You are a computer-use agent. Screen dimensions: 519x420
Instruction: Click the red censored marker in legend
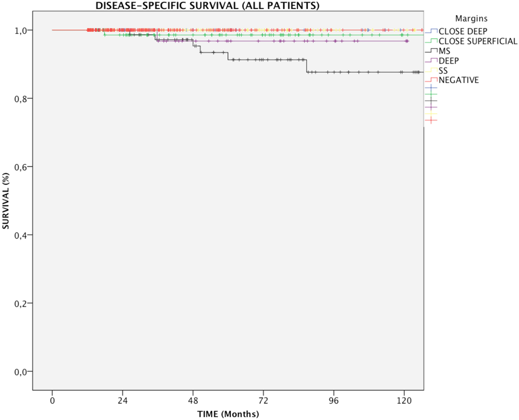pos(431,120)
